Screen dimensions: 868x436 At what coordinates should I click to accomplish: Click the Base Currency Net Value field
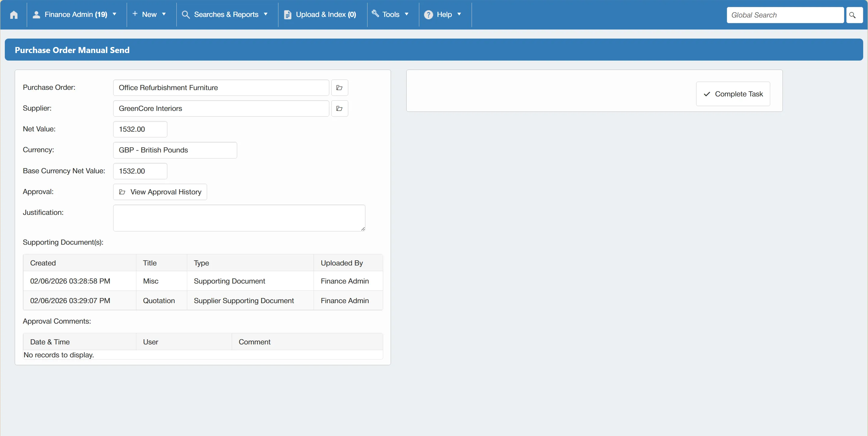(x=140, y=171)
